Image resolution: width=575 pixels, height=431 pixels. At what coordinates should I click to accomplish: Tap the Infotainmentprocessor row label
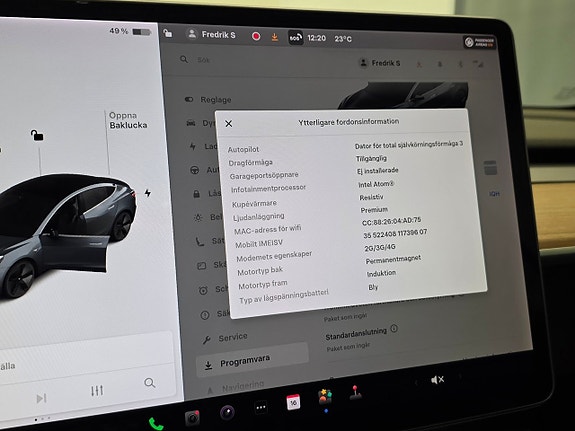(x=268, y=189)
